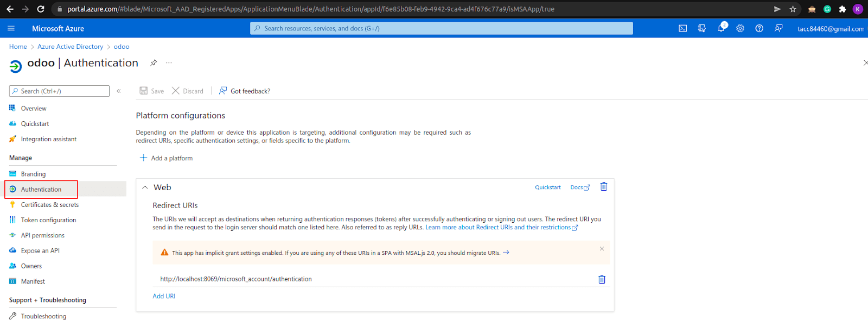Viewport: 868px width, 320px height.
Task: Open the Directories and subscriptions filter icon
Action: point(702,28)
